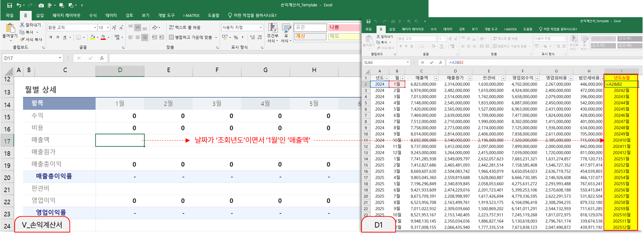Open 조건부 서식 in the larger Excel window
The width and height of the screenshot is (644, 235).
pyautogui.click(x=272, y=33)
